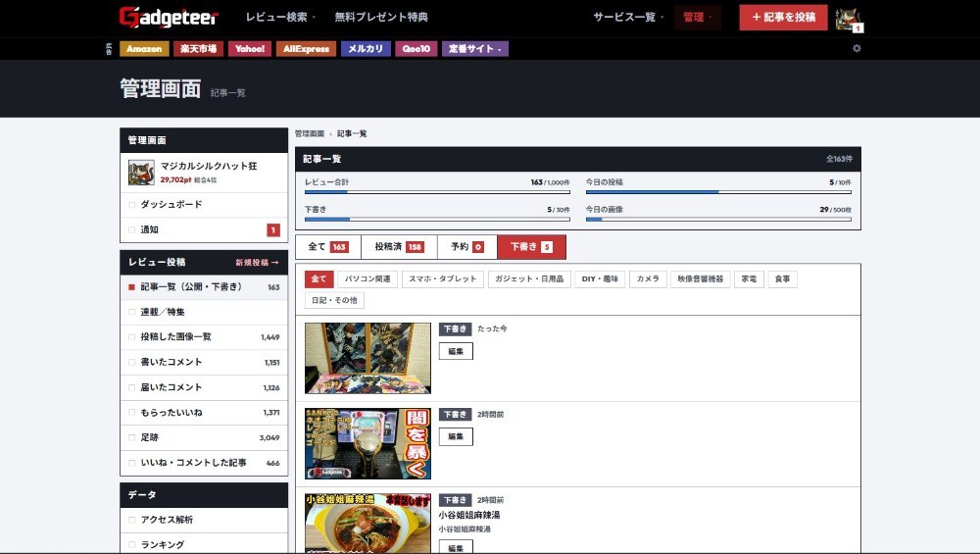
Task: Select the 連載／特集 sidebar item
Action: coord(204,312)
